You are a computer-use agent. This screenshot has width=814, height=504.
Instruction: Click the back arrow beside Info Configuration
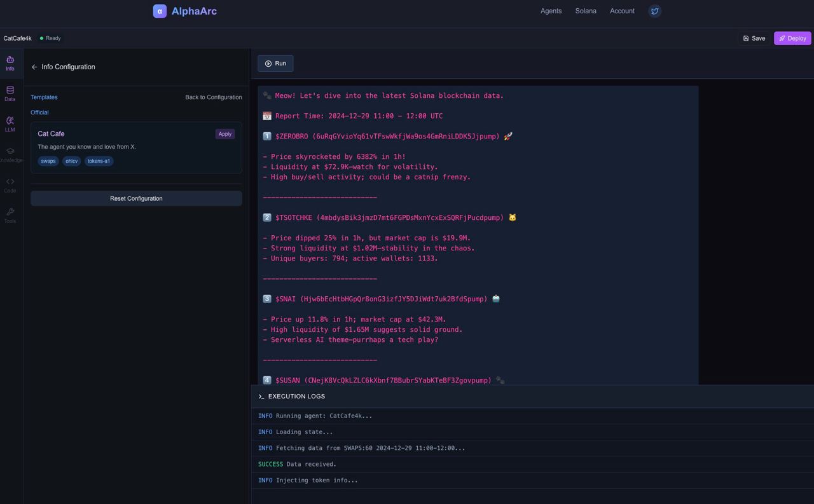(34, 67)
